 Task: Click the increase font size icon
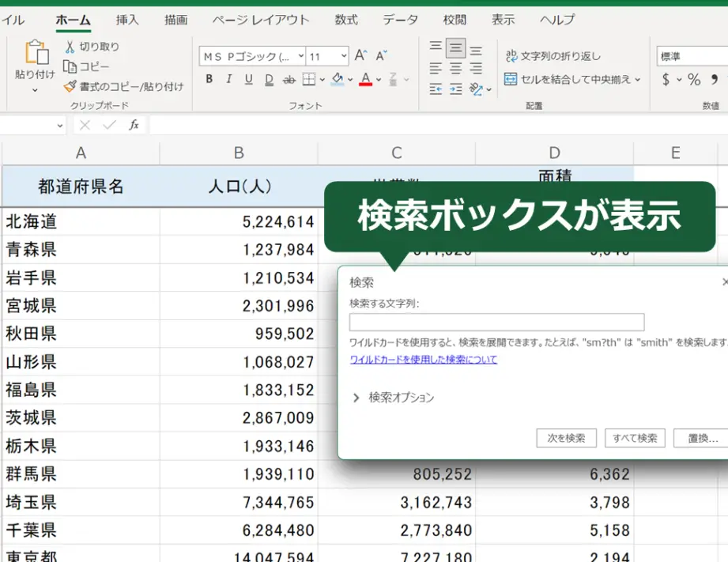click(360, 56)
